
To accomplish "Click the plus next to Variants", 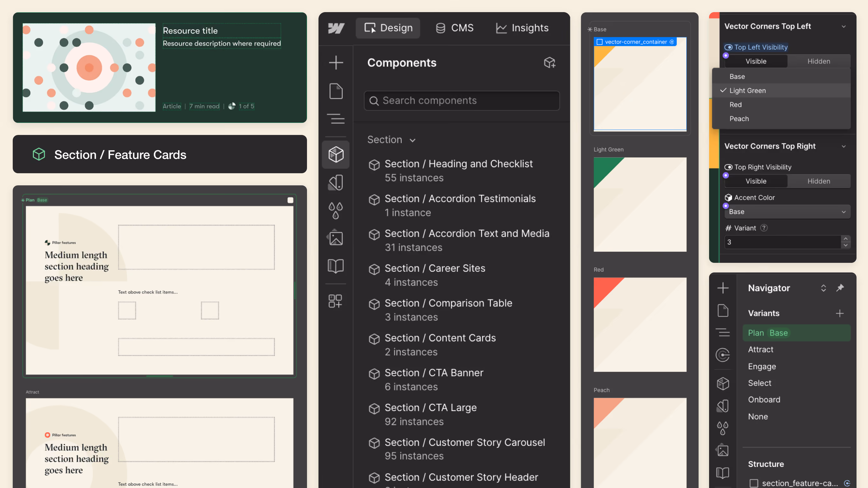I will pos(840,314).
